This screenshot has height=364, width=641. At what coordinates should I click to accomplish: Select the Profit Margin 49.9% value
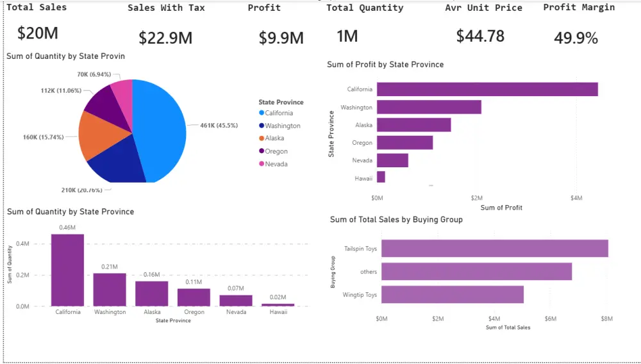coord(576,38)
